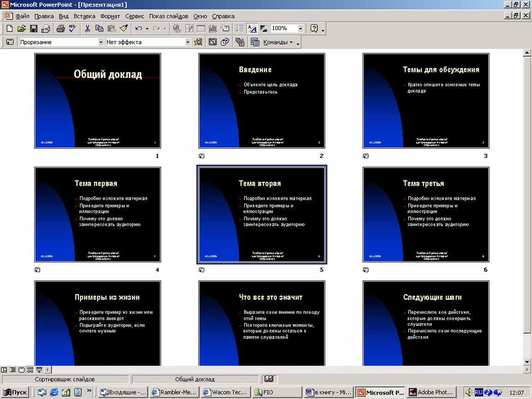Cut with the scissors icon
The width and height of the screenshot is (532, 399).
pos(87,29)
